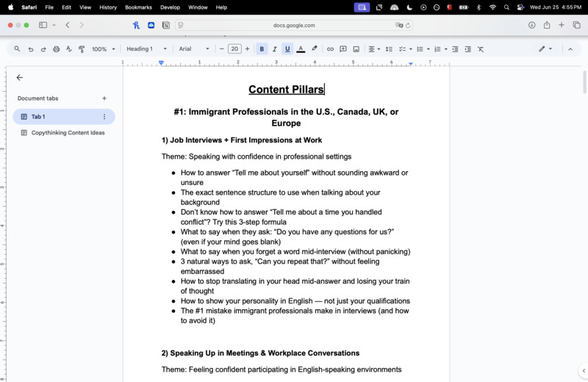
Task: Click the checklist icon in toolbar
Action: pyautogui.click(x=402, y=49)
